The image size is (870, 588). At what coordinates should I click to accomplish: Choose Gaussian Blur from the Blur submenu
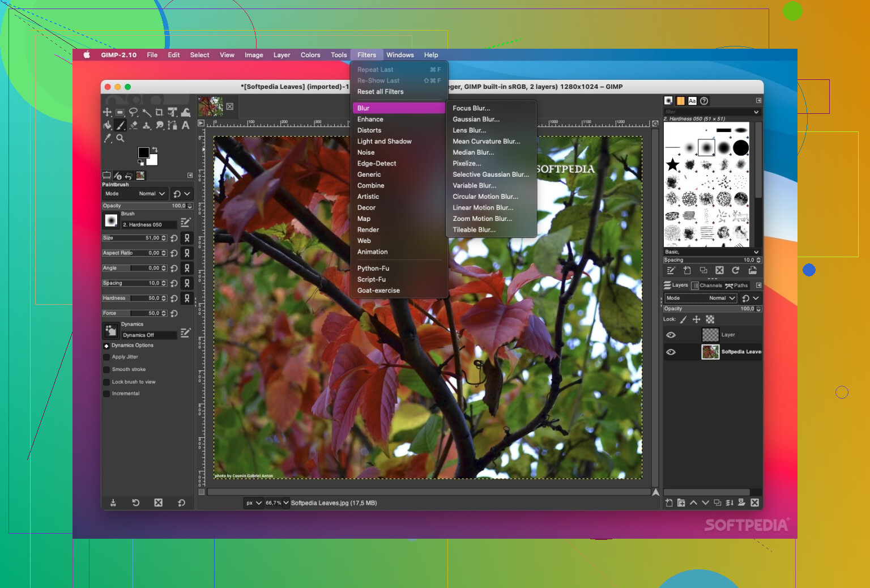pos(476,119)
